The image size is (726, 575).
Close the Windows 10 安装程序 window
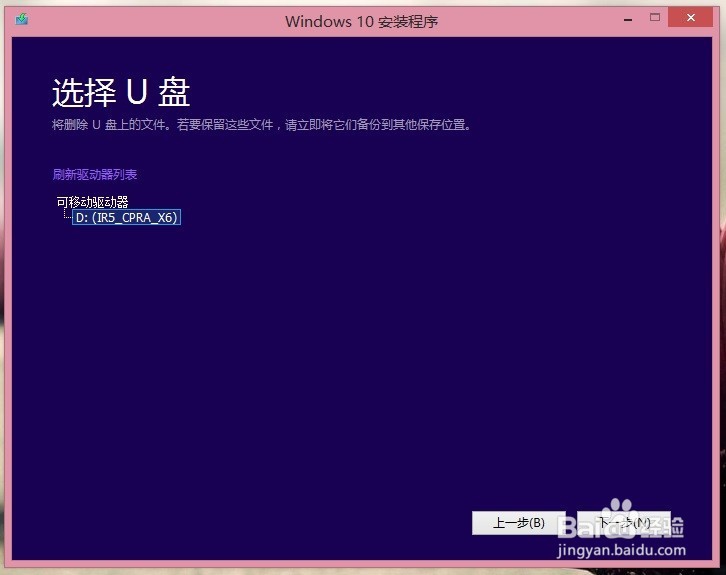(x=690, y=18)
